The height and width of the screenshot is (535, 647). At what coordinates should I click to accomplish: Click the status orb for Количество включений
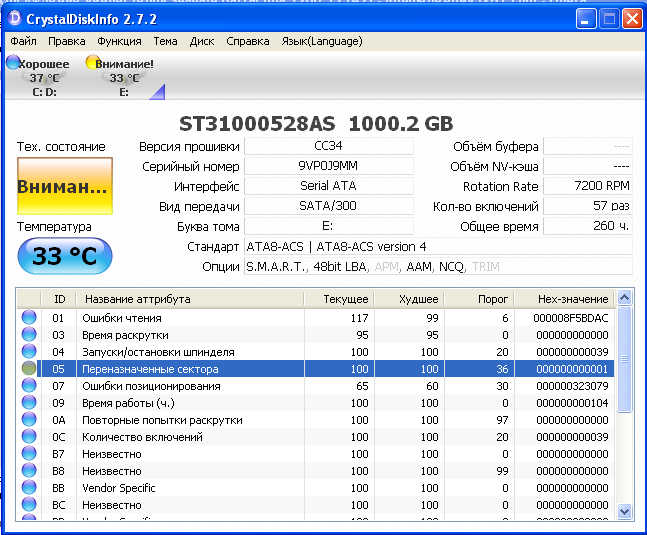click(29, 437)
